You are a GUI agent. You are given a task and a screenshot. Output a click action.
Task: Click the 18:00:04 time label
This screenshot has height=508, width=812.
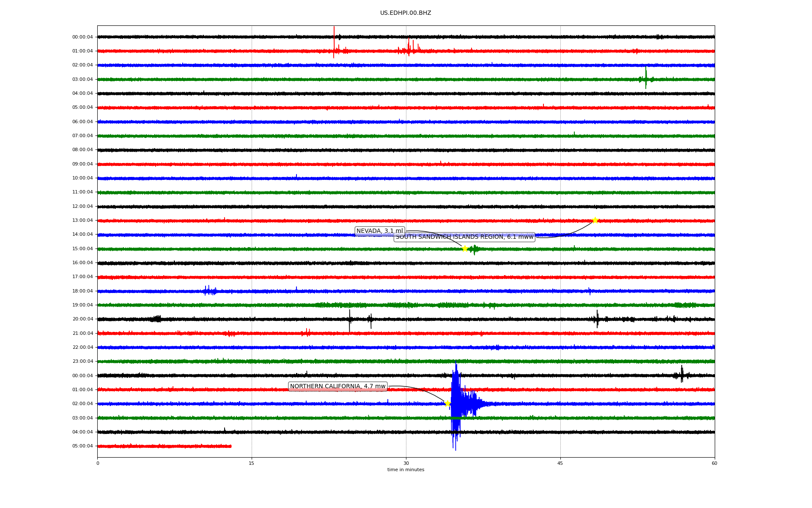click(x=82, y=291)
